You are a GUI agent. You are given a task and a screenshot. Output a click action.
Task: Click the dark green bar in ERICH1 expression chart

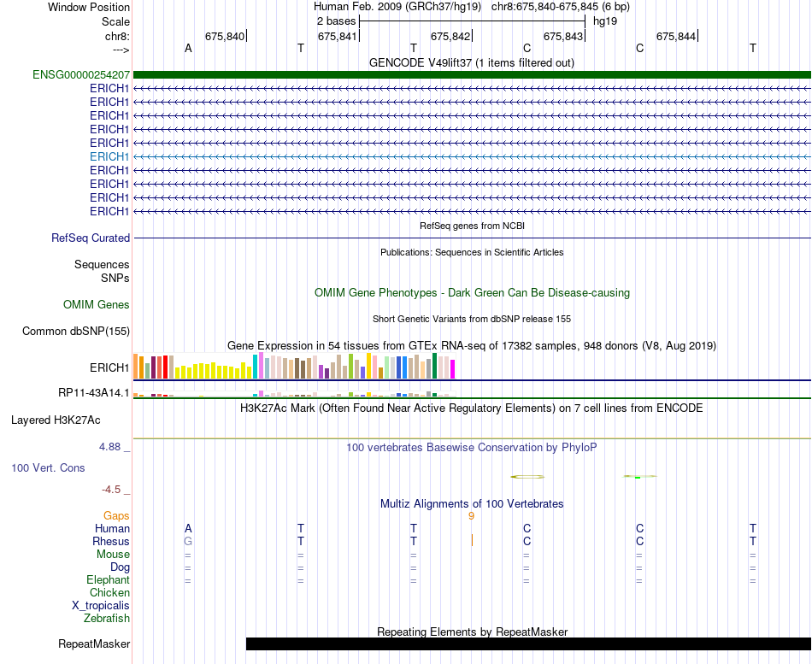coord(435,367)
